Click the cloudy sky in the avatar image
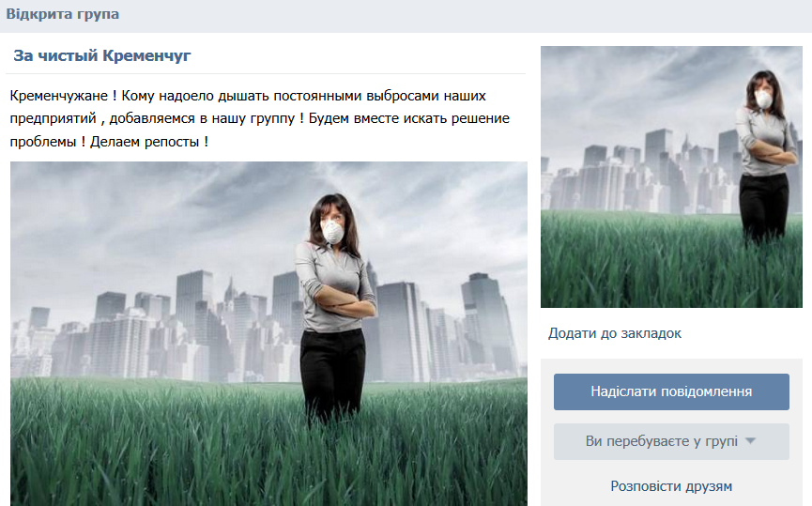The height and width of the screenshot is (506, 812). click(637, 88)
